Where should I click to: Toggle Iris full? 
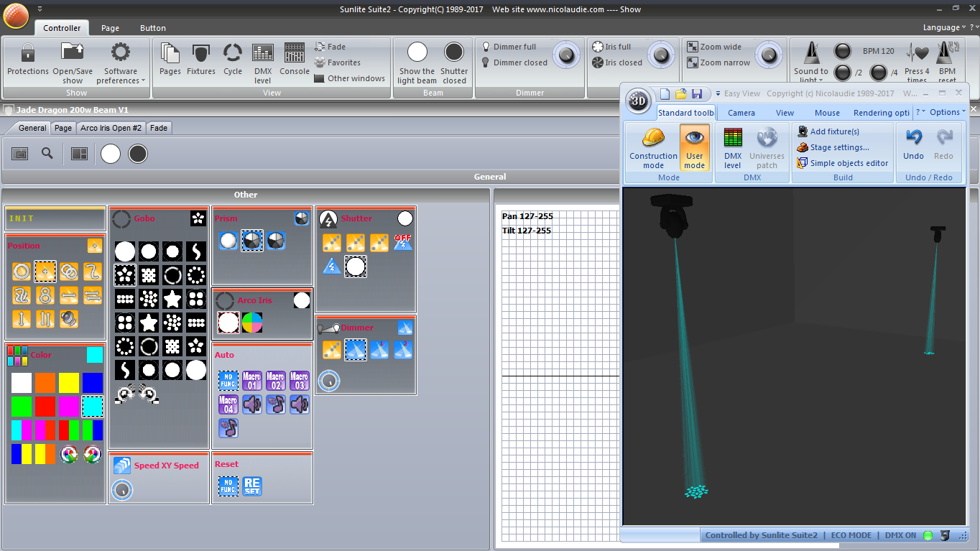click(x=611, y=47)
